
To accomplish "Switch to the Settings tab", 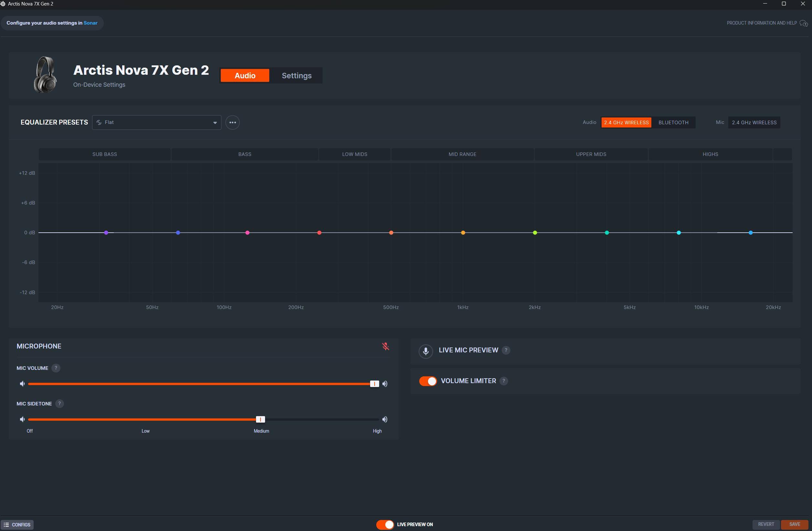I will pyautogui.click(x=296, y=75).
